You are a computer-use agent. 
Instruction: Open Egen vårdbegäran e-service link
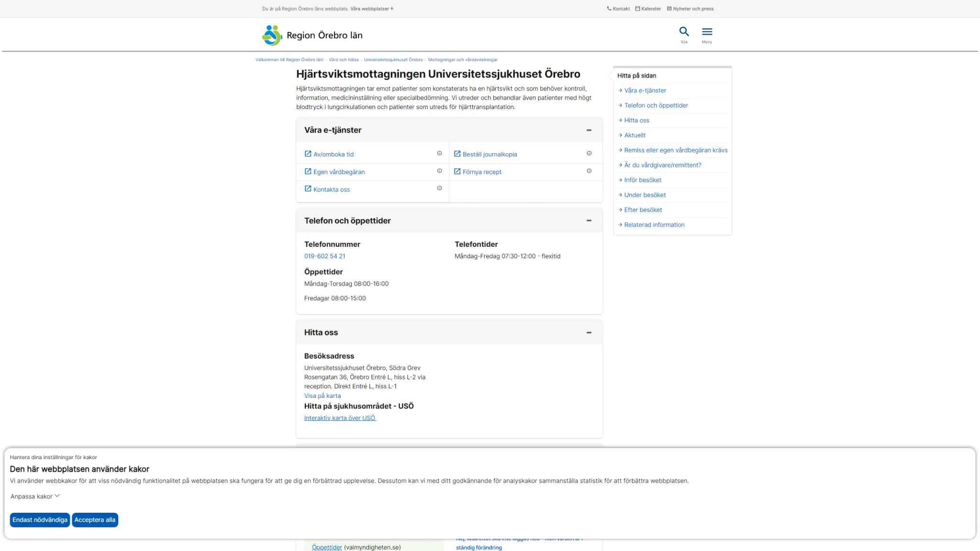click(x=339, y=172)
